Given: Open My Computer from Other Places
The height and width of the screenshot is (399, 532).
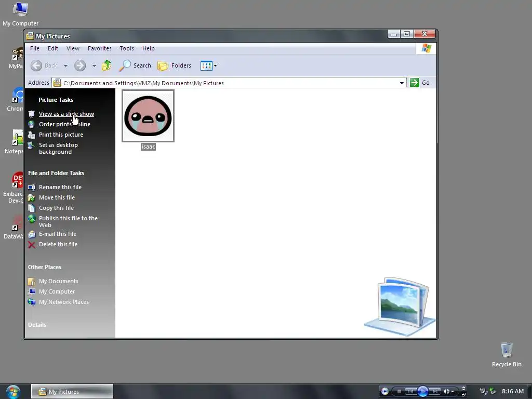Looking at the screenshot, I should (57, 292).
